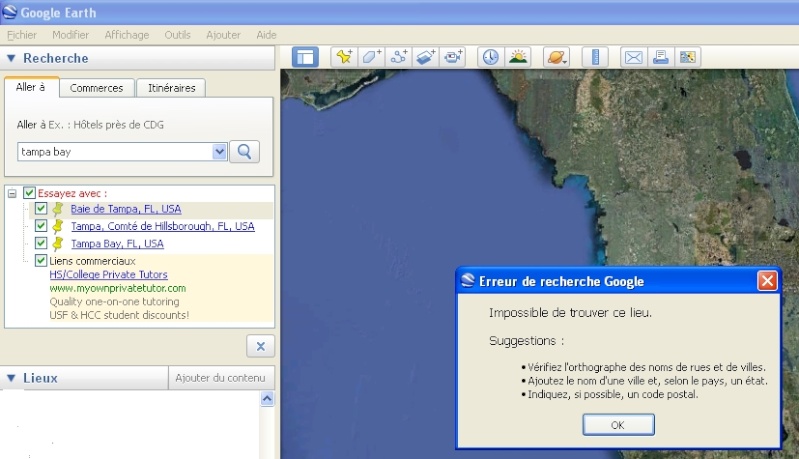Open the Affichage menu

(x=127, y=35)
